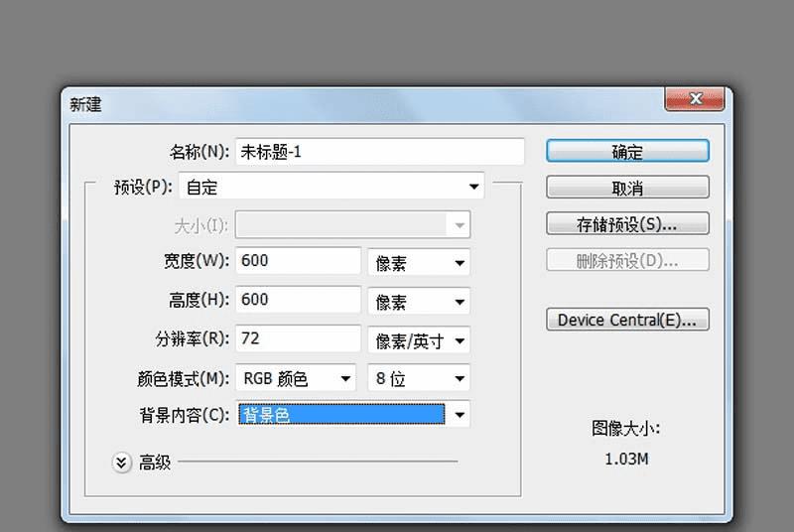The width and height of the screenshot is (794, 532).
Task: Open the 颜色模式 dropdown RGB 颜色
Action: (x=296, y=377)
